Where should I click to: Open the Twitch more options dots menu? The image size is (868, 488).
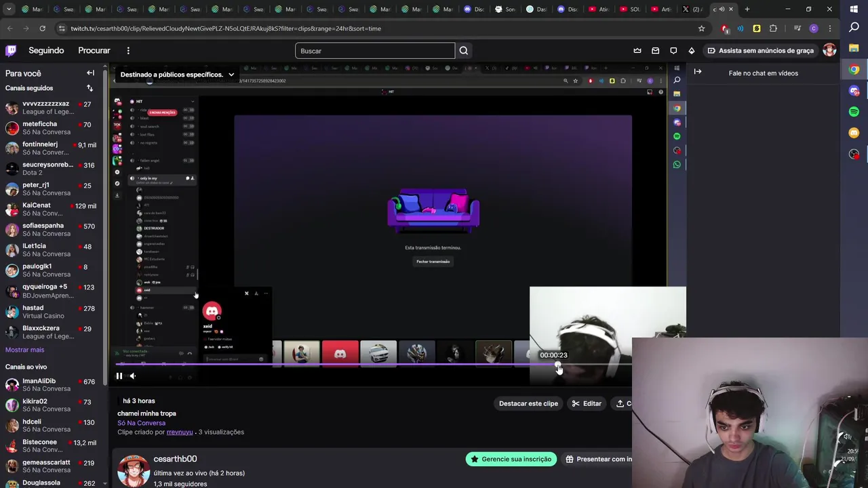point(128,51)
